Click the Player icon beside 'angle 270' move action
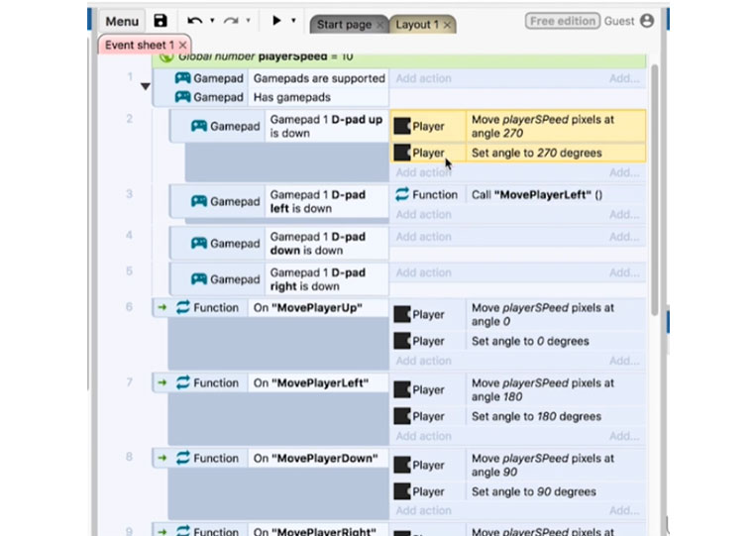This screenshot has height=536, width=756. tap(402, 126)
